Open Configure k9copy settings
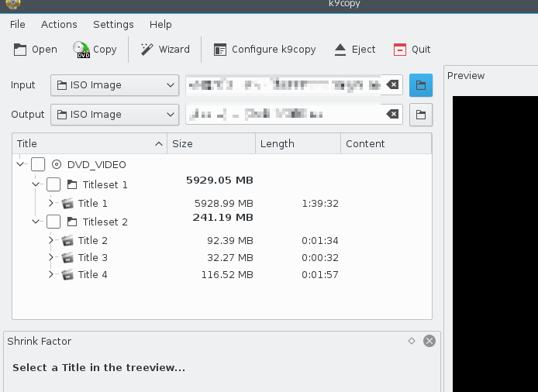Viewport: 538px width, 392px height. click(265, 50)
